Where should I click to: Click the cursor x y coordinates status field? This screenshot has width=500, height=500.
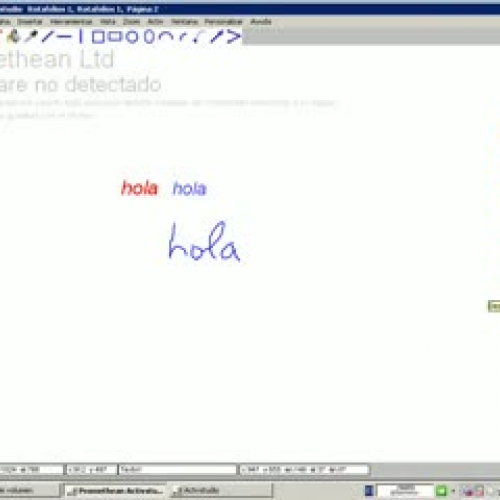[x=92, y=470]
